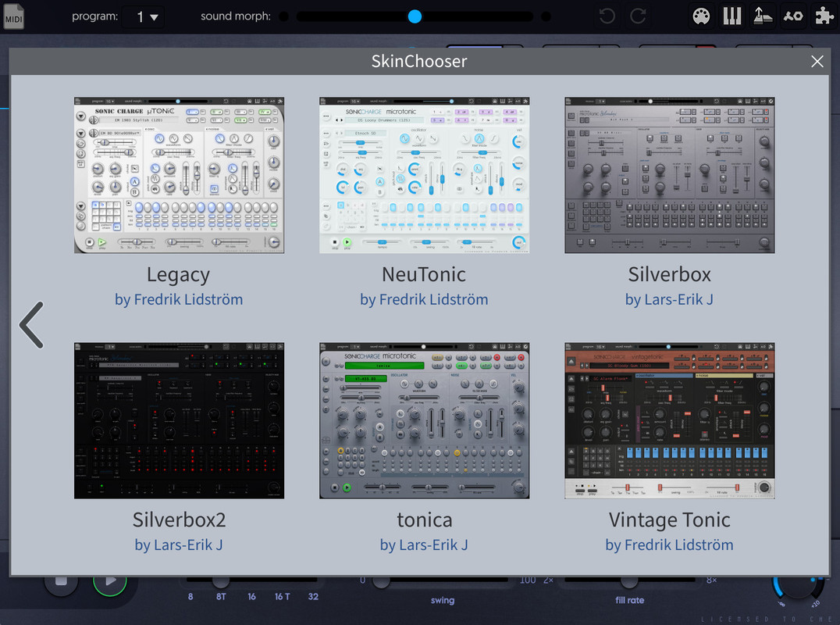This screenshot has width=840, height=625.
Task: Go to previous page with left chevron
Action: coord(31,325)
